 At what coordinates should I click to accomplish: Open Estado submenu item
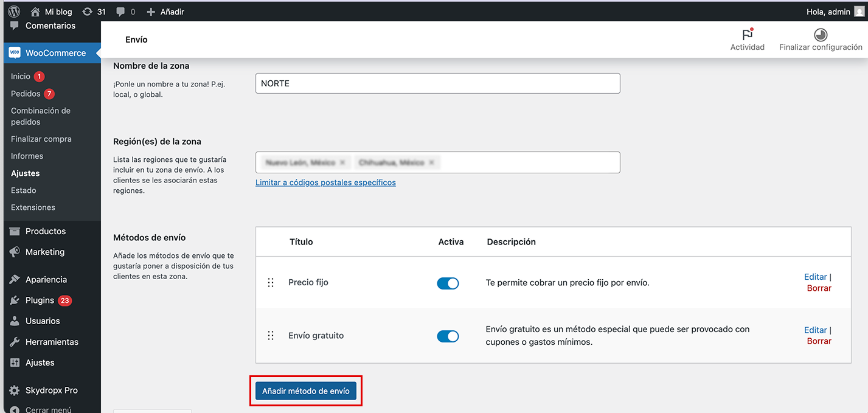point(24,190)
